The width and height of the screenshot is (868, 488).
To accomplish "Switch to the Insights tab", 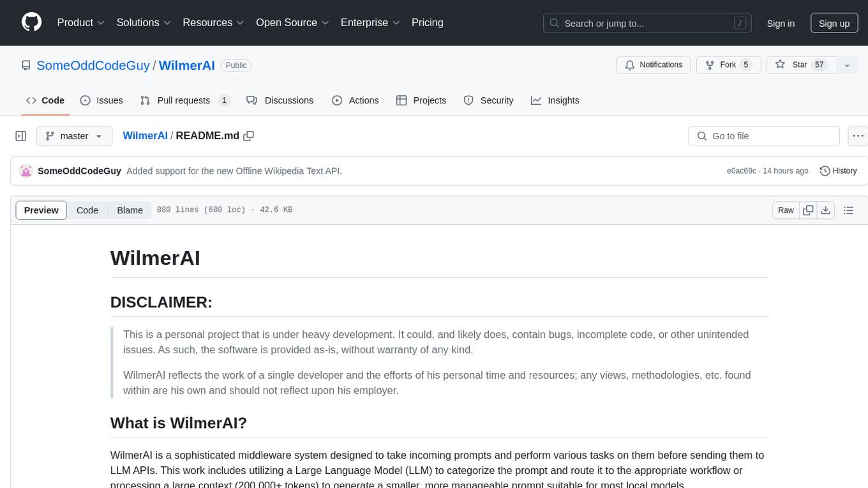I will click(x=555, y=100).
